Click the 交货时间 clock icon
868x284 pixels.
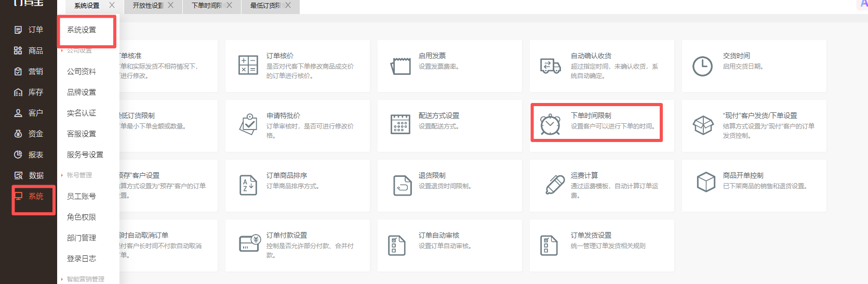tap(703, 66)
